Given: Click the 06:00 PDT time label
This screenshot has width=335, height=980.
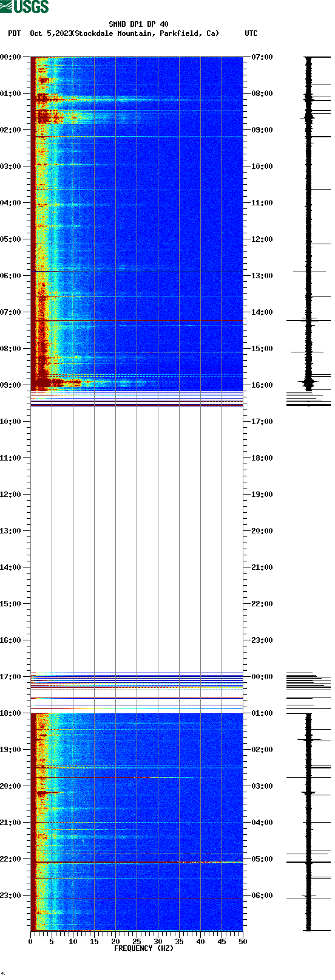Looking at the screenshot, I should pos(11,276).
